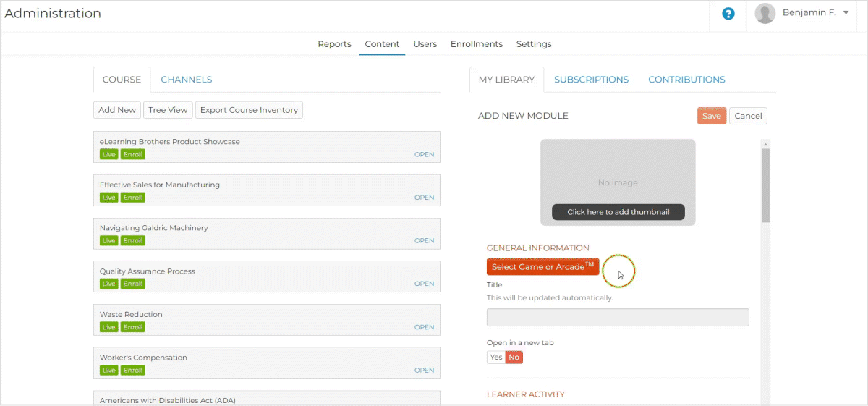The image size is (868, 406).
Task: Click Live badge on eLearning Brothers Product Showcase
Action: pyautogui.click(x=109, y=154)
